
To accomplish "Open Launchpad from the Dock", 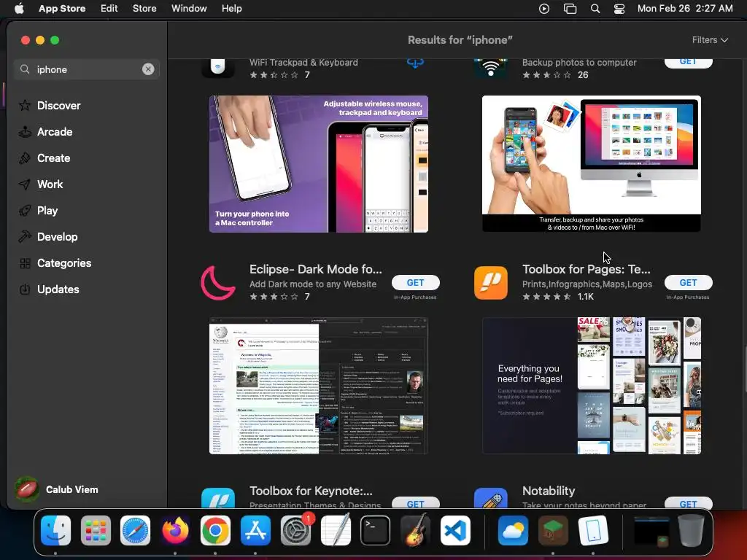I will pos(96,531).
